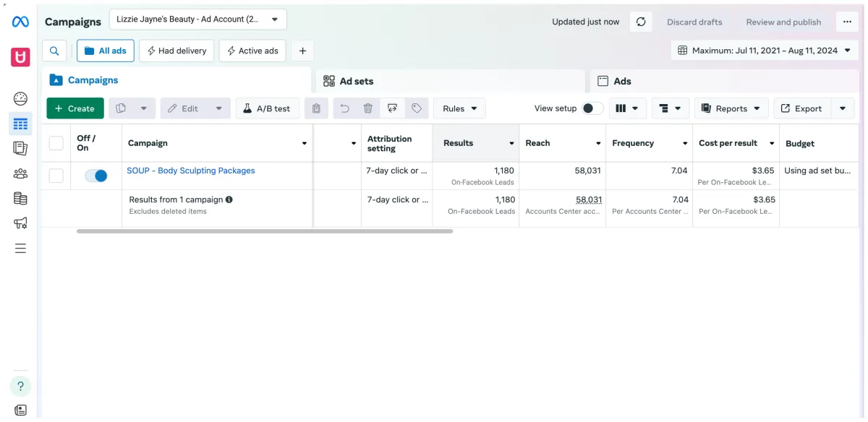This screenshot has width=868, height=422.
Task: Click Review and publish
Action: coord(783,22)
